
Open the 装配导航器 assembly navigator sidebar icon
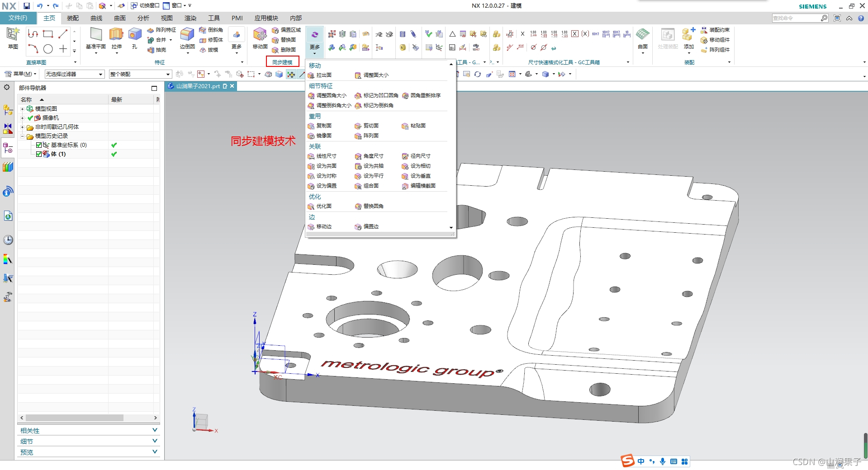8,109
